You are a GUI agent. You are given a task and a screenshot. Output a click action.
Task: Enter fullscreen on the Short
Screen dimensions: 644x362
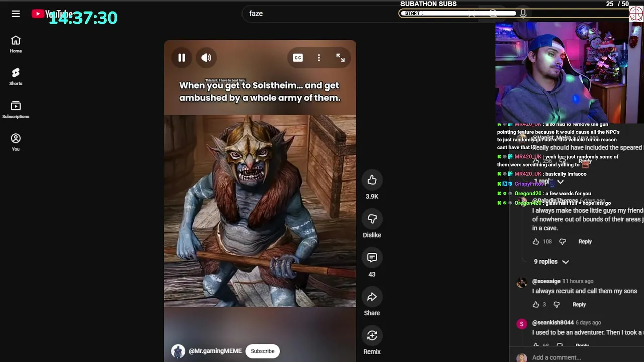click(341, 58)
